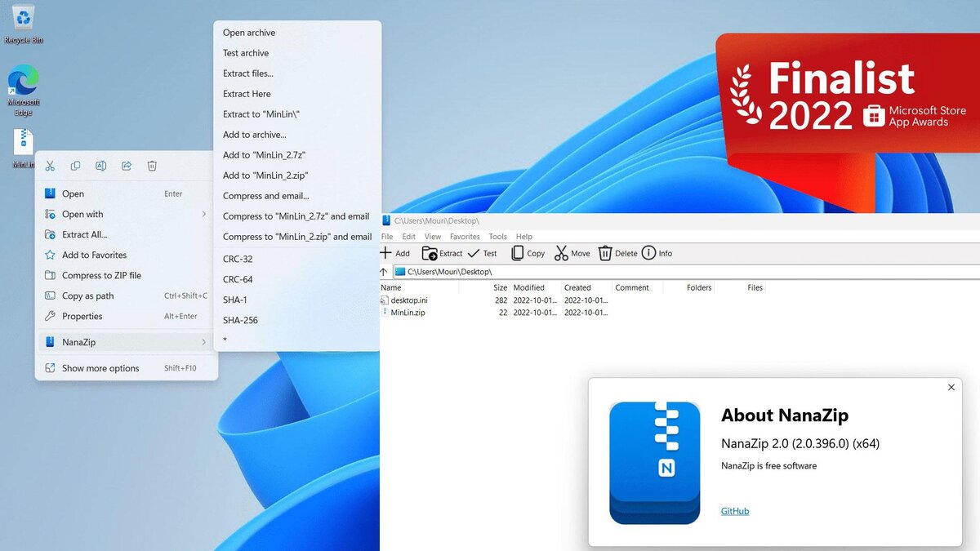
Task: Open the View menu in NanaZip
Action: 432,237
